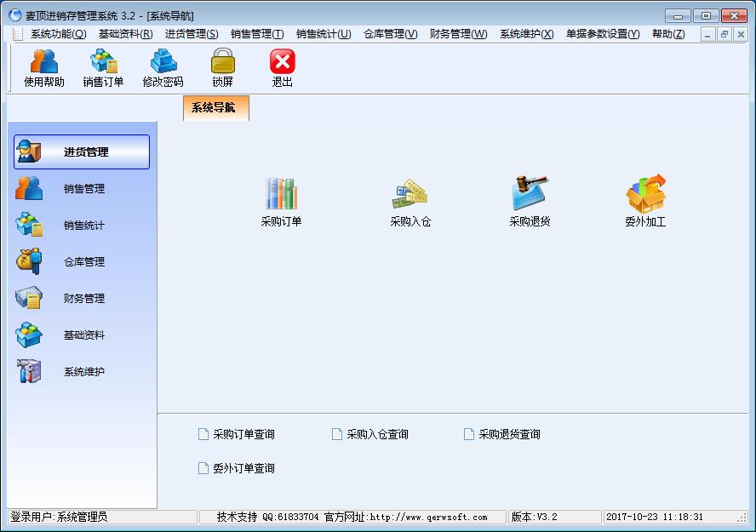Open the 单据参数设置(Y) menu
This screenshot has height=532, width=756.
click(x=603, y=34)
